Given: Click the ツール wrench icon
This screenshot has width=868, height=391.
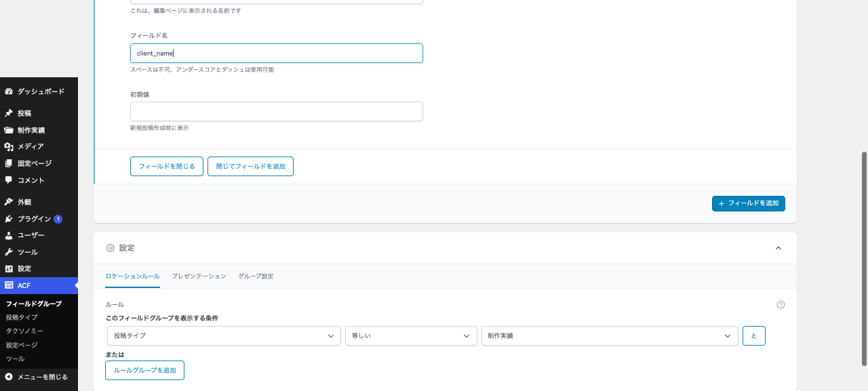Looking at the screenshot, I should click(9, 252).
